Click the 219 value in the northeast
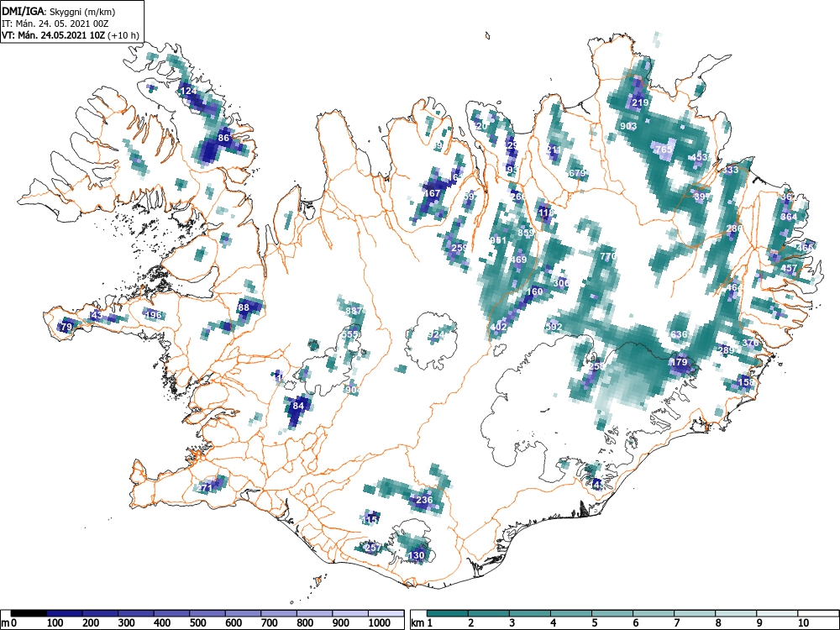 (x=640, y=102)
